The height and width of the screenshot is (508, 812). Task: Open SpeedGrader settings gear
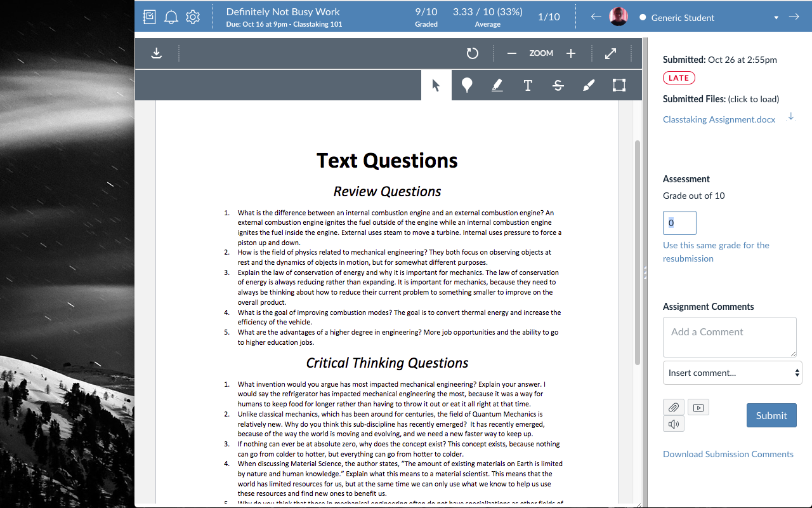tap(193, 17)
